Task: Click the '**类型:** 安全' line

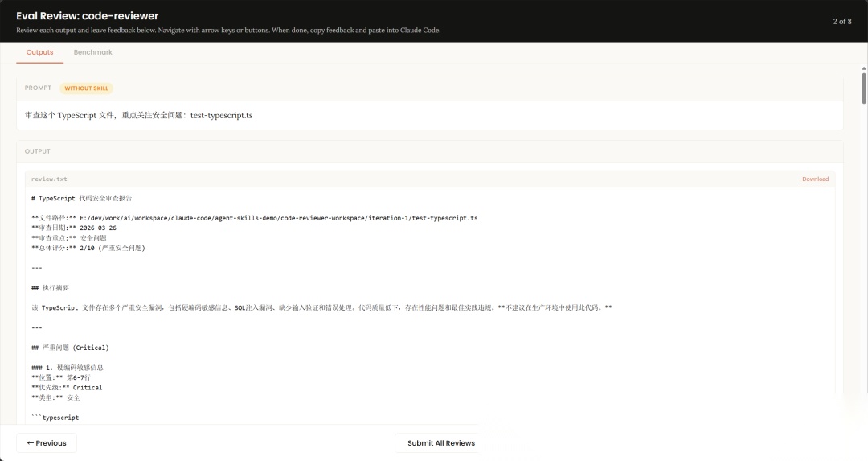Action: tap(56, 397)
